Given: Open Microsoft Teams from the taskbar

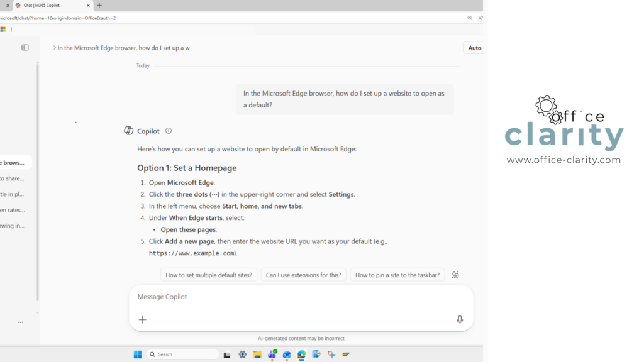Looking at the screenshot, I should point(272,354).
